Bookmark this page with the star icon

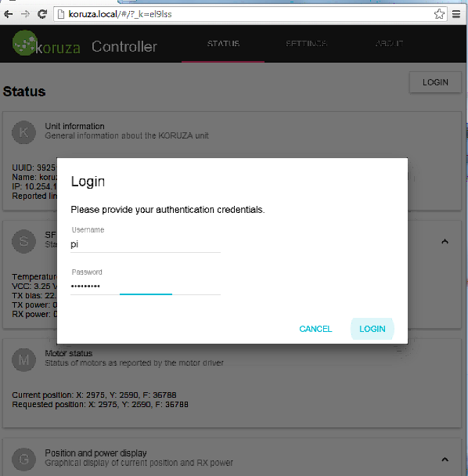(x=439, y=14)
